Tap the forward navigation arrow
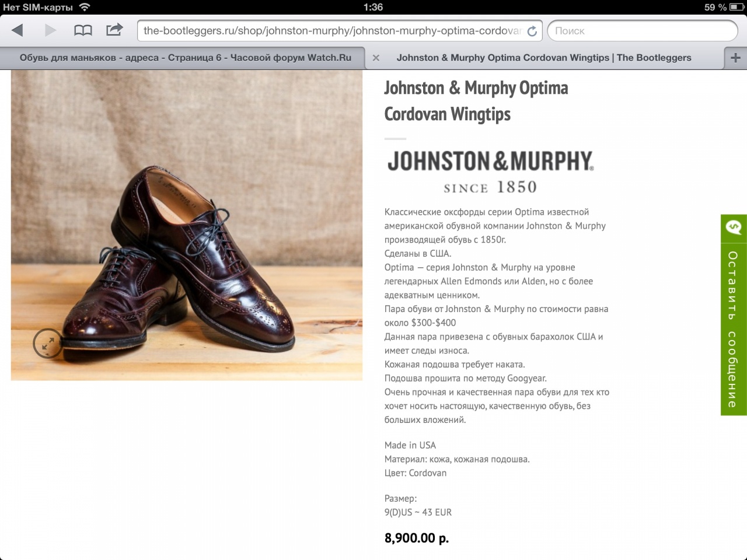The image size is (747, 560). coord(50,30)
